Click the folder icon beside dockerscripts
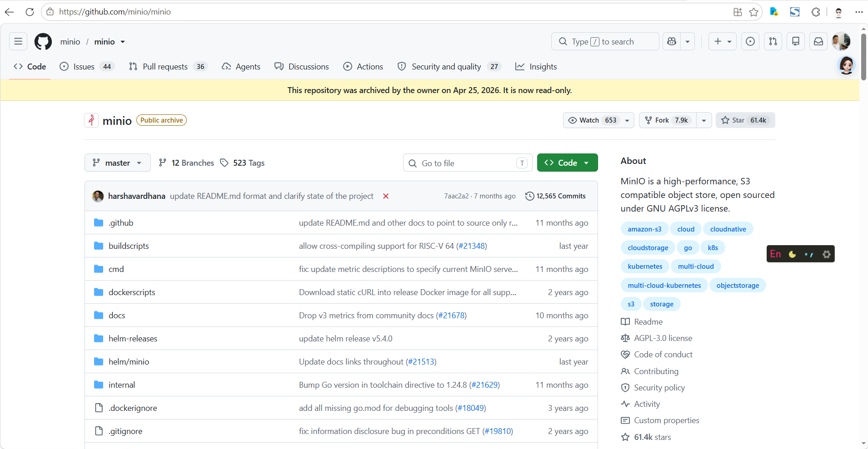The image size is (868, 449). point(99,292)
